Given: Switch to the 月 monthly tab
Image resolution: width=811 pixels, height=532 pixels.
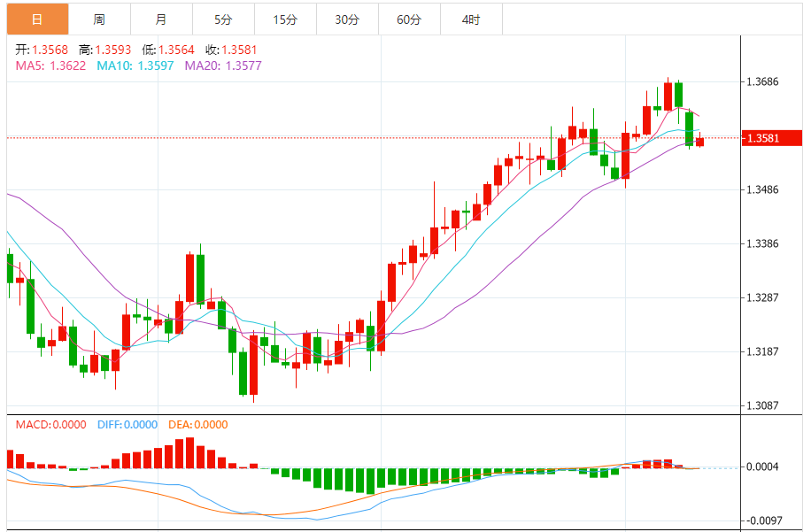Looking at the screenshot, I should coord(161,19).
